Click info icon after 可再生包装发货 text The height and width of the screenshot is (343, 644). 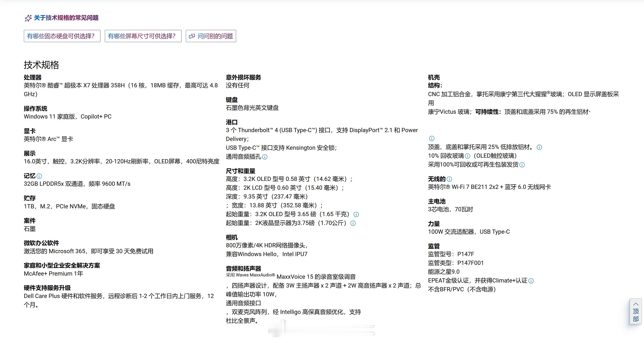(522, 165)
